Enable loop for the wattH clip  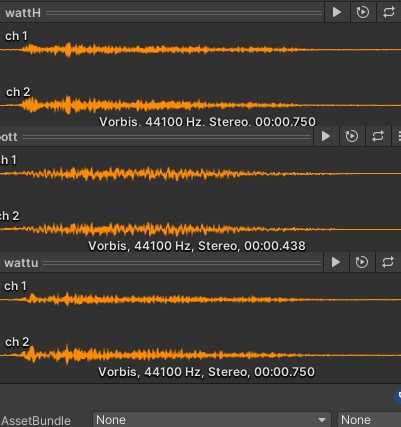(389, 12)
